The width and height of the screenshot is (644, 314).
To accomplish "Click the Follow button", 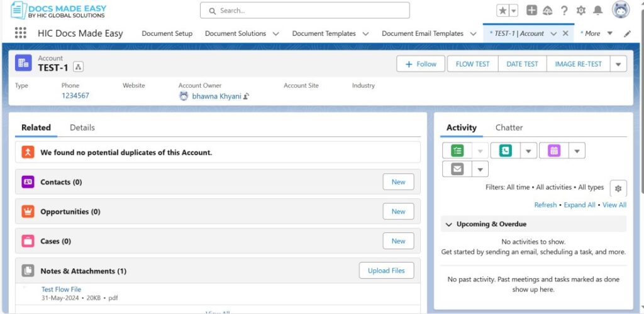I will 421,64.
